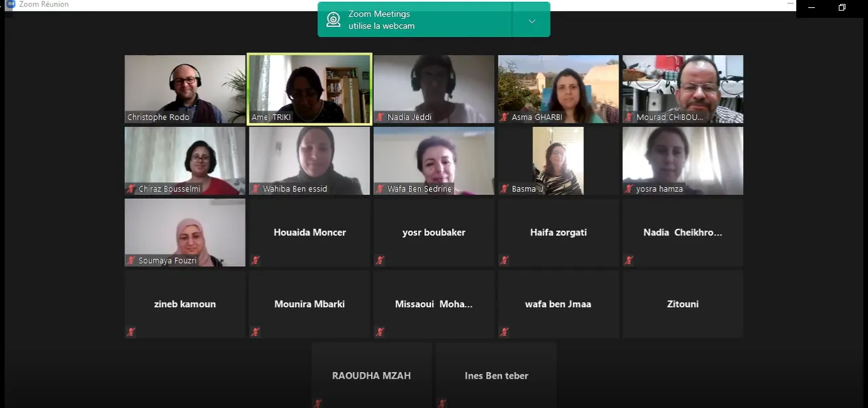Click muted mic icon beside Asma GHARBI

point(504,117)
